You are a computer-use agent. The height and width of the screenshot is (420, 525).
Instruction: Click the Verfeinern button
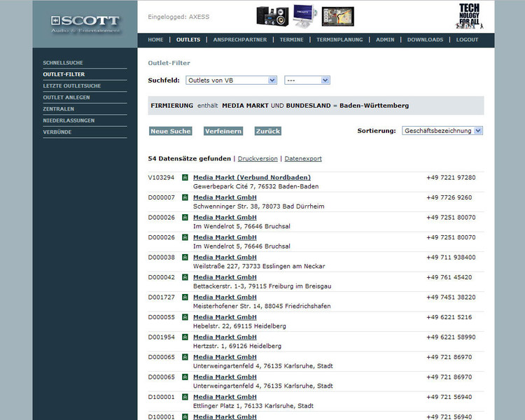click(223, 132)
